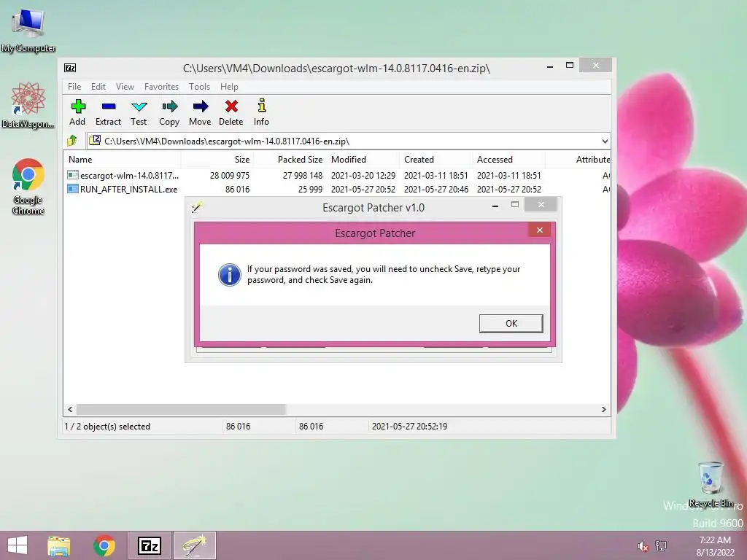Click the network tray icon
Image resolution: width=747 pixels, height=560 pixels.
click(661, 545)
